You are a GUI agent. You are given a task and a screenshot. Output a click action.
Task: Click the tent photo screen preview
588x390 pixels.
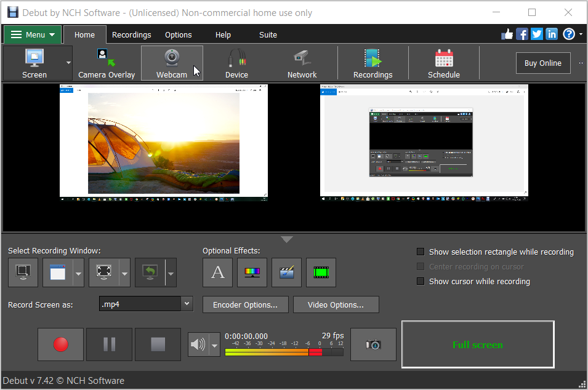coord(164,143)
